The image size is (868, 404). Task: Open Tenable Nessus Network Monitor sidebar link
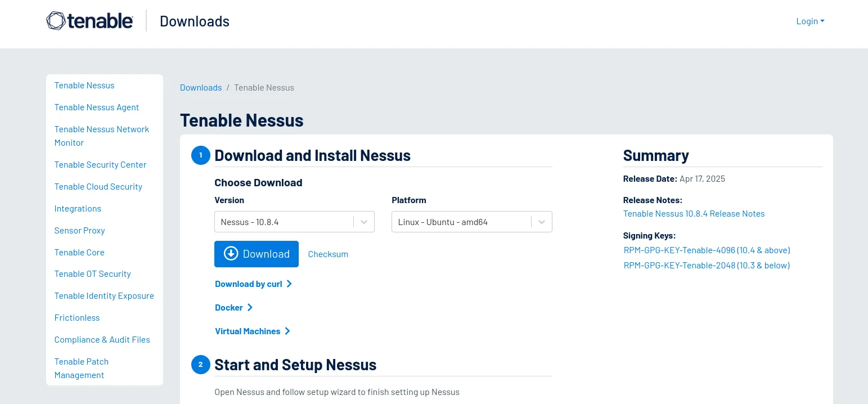coord(102,136)
